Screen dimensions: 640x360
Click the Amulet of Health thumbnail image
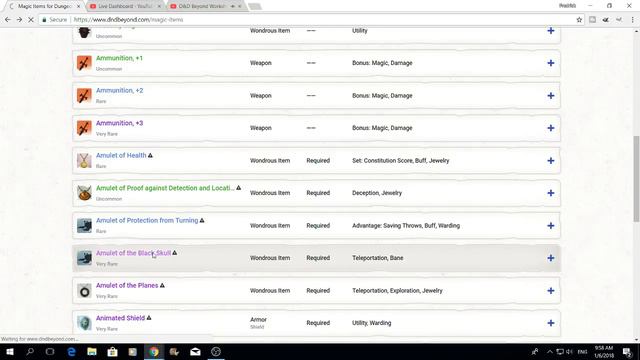point(84,160)
